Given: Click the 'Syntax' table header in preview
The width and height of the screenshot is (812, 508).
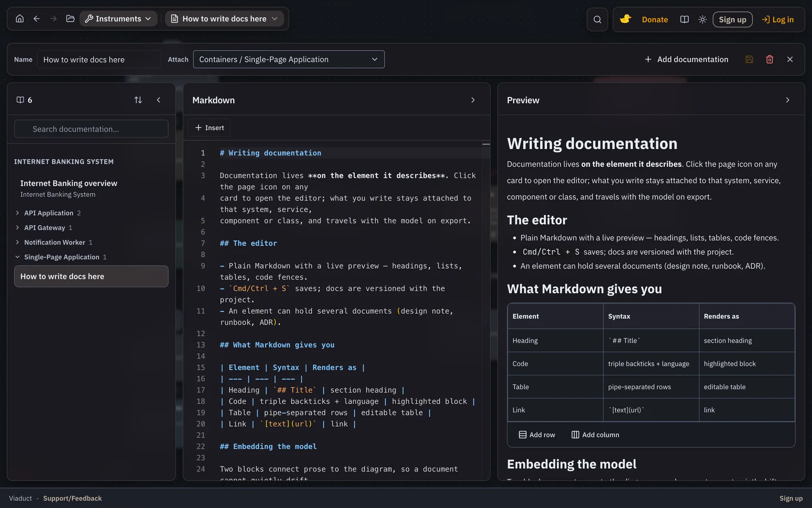Looking at the screenshot, I should 651,316.
